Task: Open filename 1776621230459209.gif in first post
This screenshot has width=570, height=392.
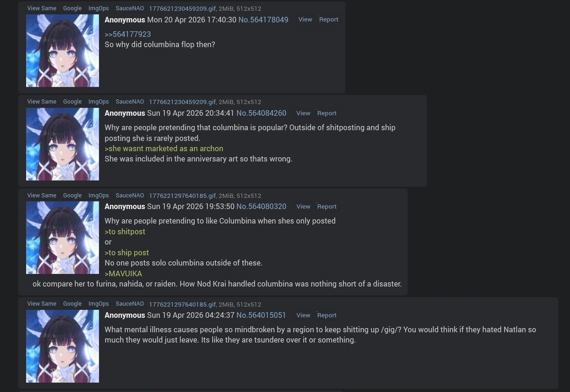Action: tap(182, 8)
